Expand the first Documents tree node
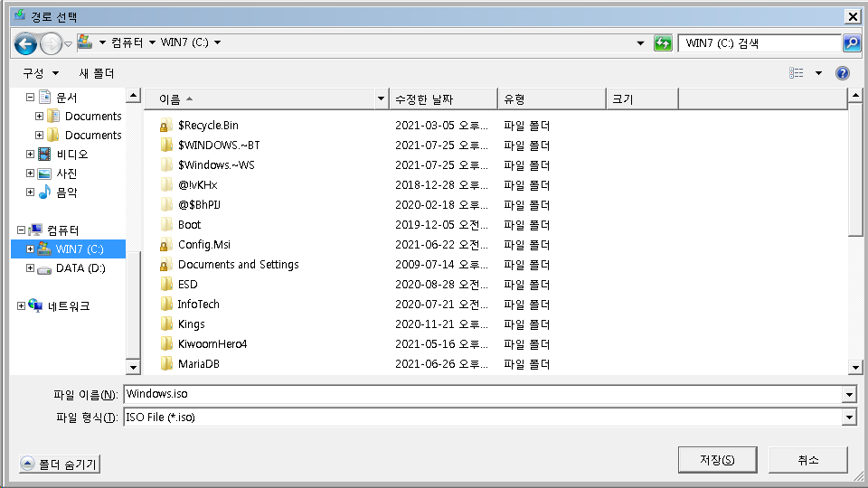 [x=39, y=117]
